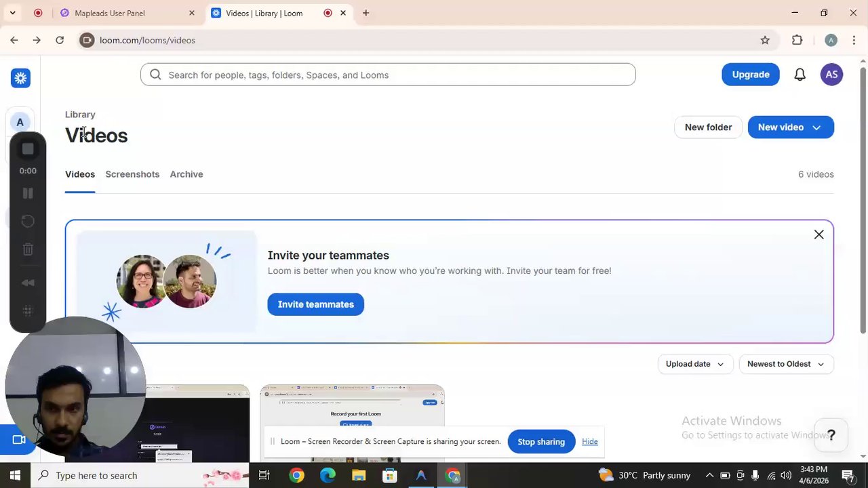The image size is (868, 488).
Task: Click the Loom camera icon at bottom left
Action: pyautogui.click(x=19, y=440)
